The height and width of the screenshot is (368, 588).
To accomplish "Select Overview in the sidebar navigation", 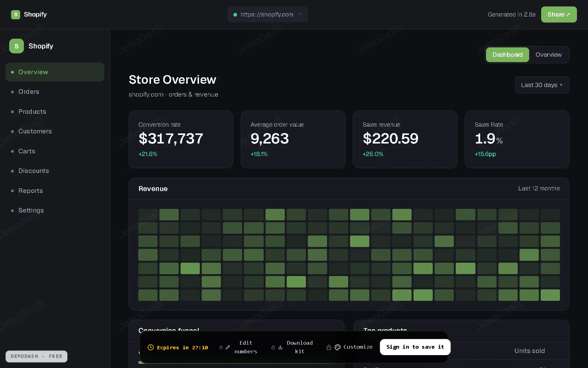I will [55, 72].
